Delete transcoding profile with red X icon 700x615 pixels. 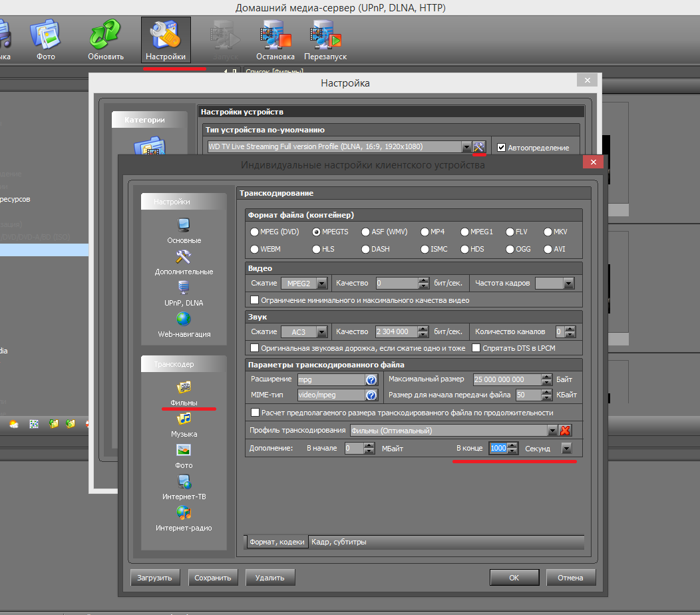566,431
